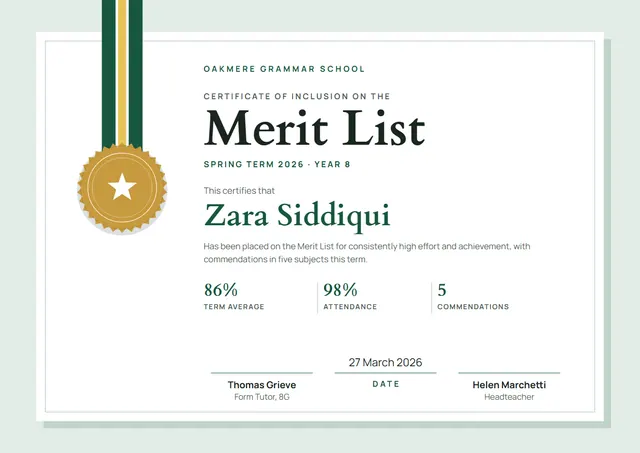
Task: Select 'Certificate of Inclusion on the' line
Action: point(297,96)
